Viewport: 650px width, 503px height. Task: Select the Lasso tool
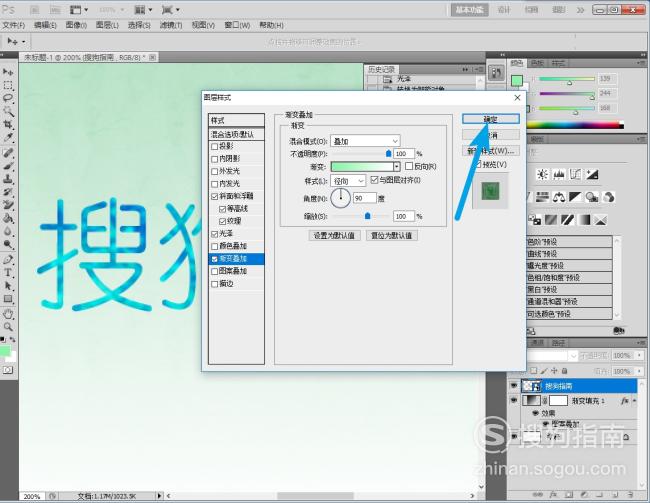8,98
